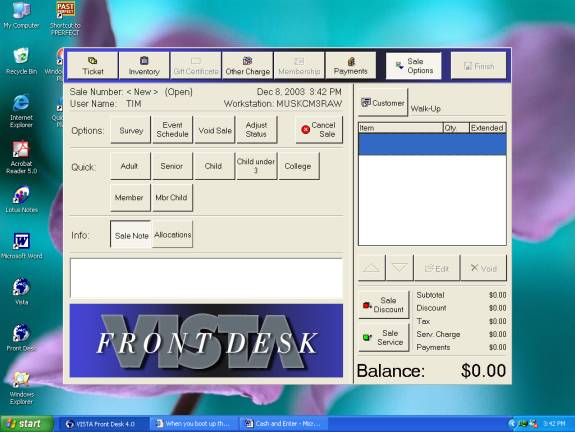575x432 pixels.
Task: Open Sale Options
Action: (413, 66)
